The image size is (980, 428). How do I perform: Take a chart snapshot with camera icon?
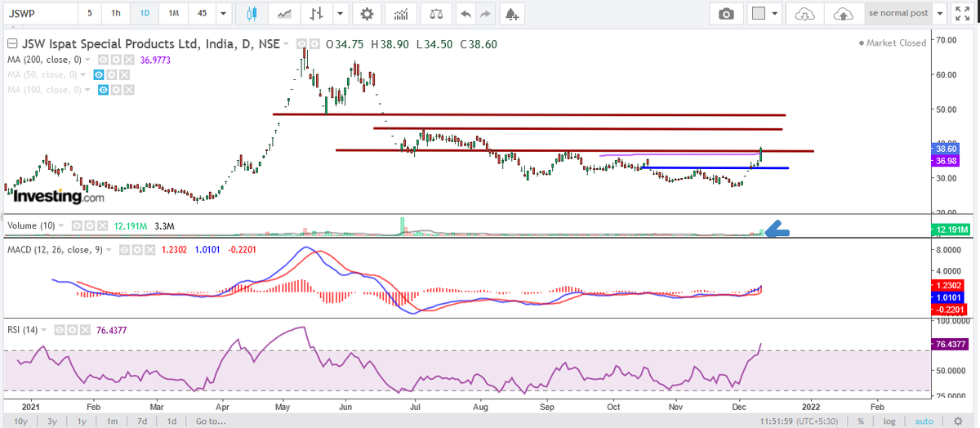726,14
